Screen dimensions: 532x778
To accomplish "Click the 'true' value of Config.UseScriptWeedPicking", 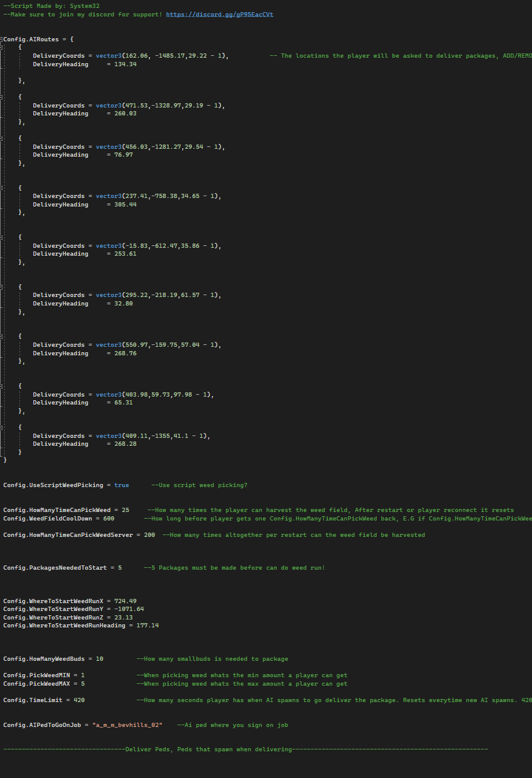I will click(x=120, y=485).
